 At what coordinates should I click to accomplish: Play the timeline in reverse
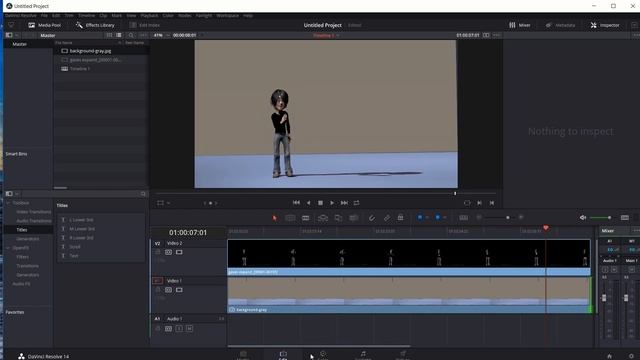click(x=309, y=203)
